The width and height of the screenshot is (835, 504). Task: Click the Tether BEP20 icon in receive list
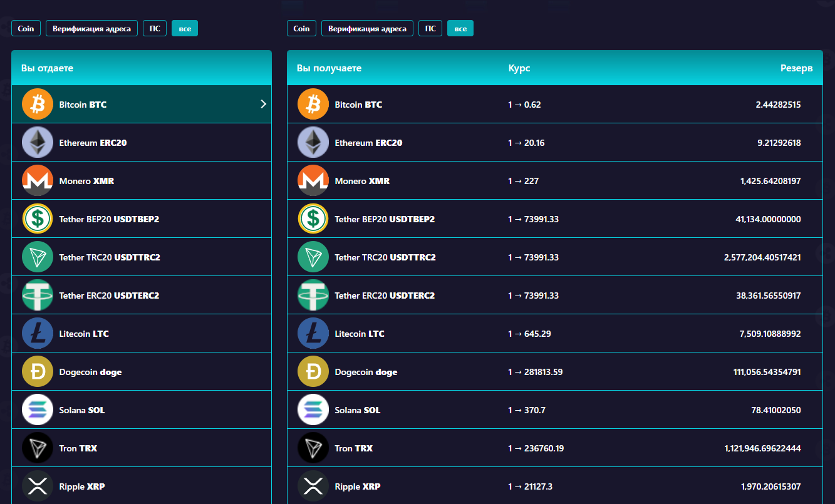coord(313,219)
